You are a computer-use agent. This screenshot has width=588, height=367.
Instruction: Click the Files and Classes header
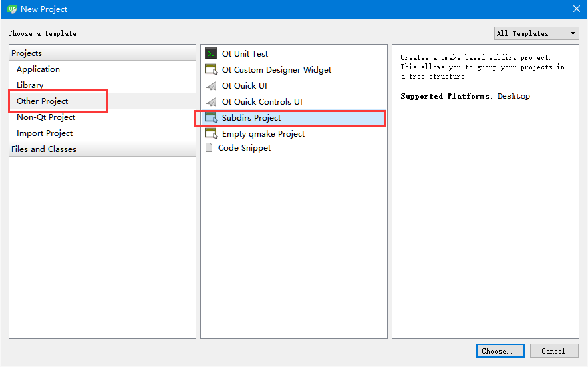click(44, 149)
